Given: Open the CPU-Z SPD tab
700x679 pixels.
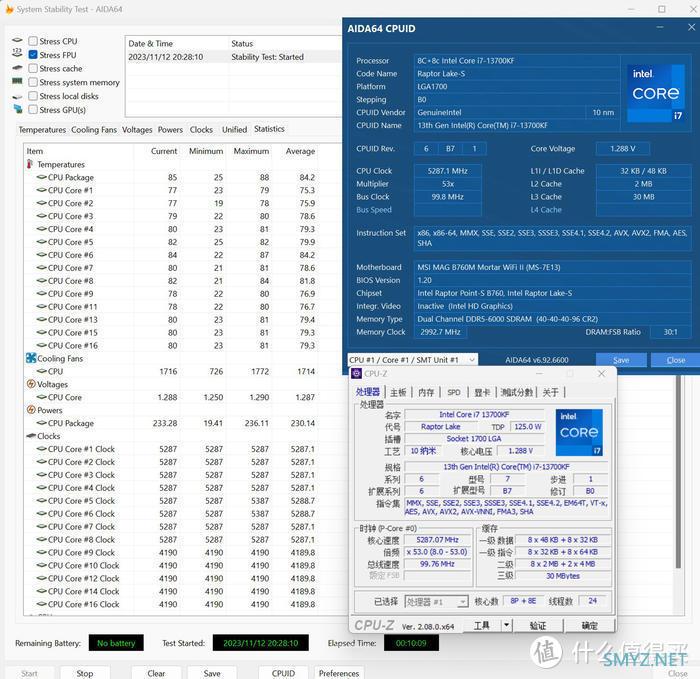Looking at the screenshot, I should pyautogui.click(x=454, y=392).
